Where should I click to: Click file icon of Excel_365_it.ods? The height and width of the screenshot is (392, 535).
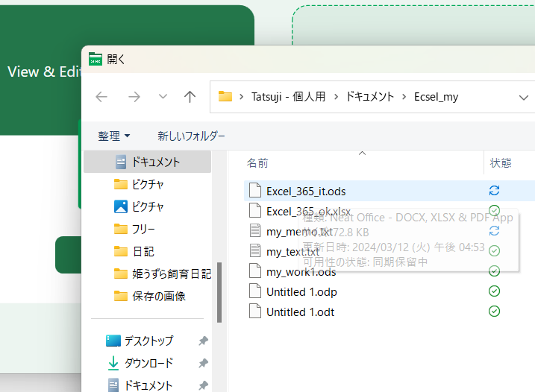point(255,190)
